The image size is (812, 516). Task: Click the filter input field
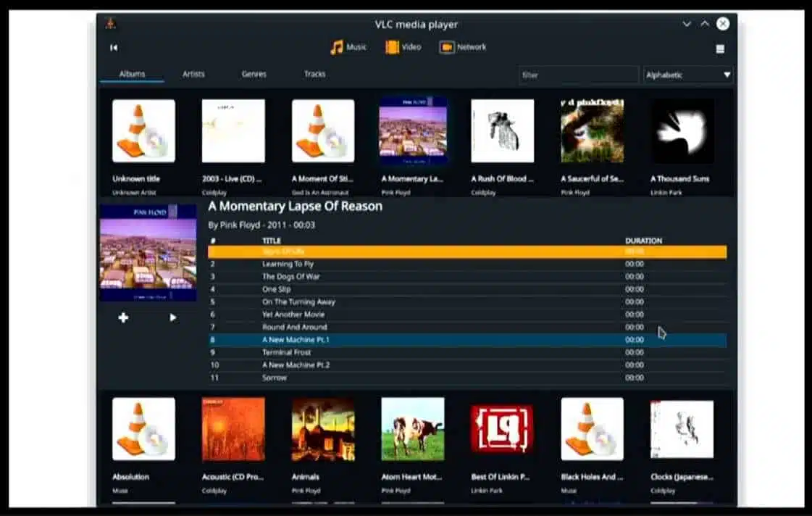click(x=578, y=75)
